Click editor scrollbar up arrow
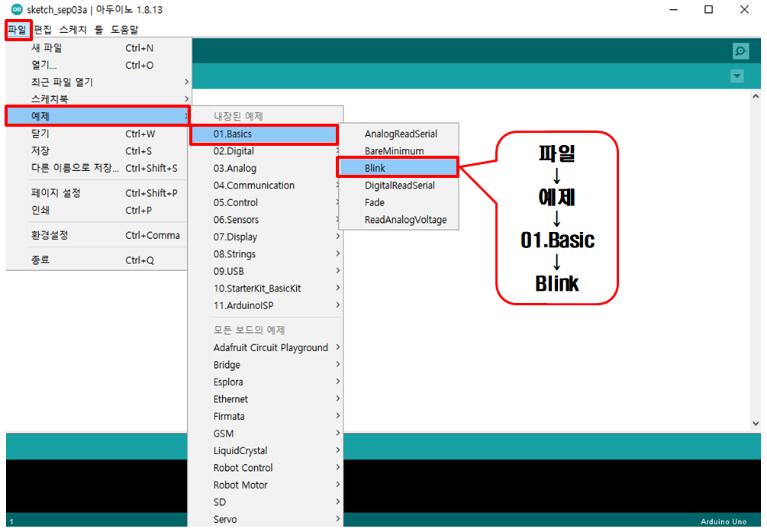The height and width of the screenshot is (532, 767). (756, 96)
